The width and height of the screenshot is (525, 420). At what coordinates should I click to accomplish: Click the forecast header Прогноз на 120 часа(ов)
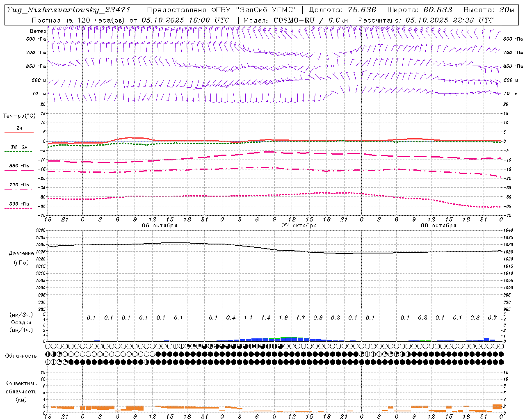point(79,20)
